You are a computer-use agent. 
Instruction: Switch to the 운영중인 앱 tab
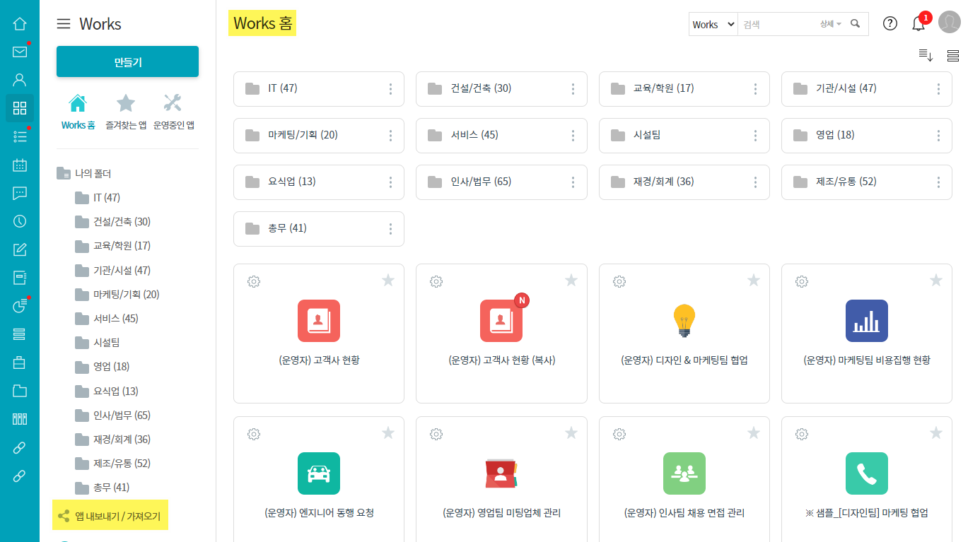coord(173,112)
